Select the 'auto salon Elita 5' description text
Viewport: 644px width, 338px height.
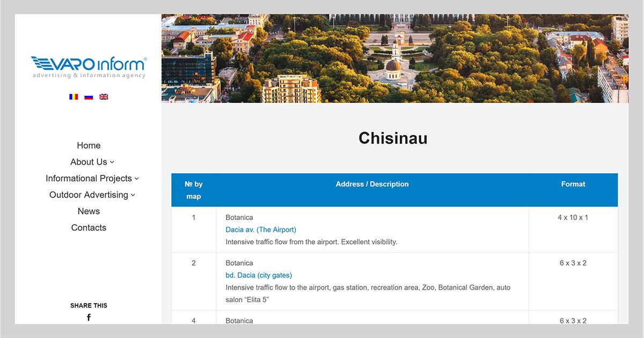point(368,293)
